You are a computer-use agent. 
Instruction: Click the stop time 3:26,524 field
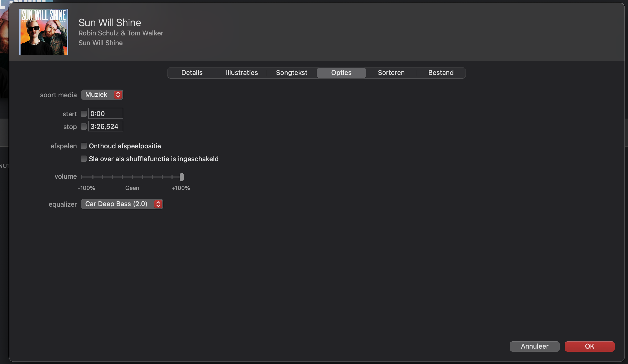(x=106, y=126)
